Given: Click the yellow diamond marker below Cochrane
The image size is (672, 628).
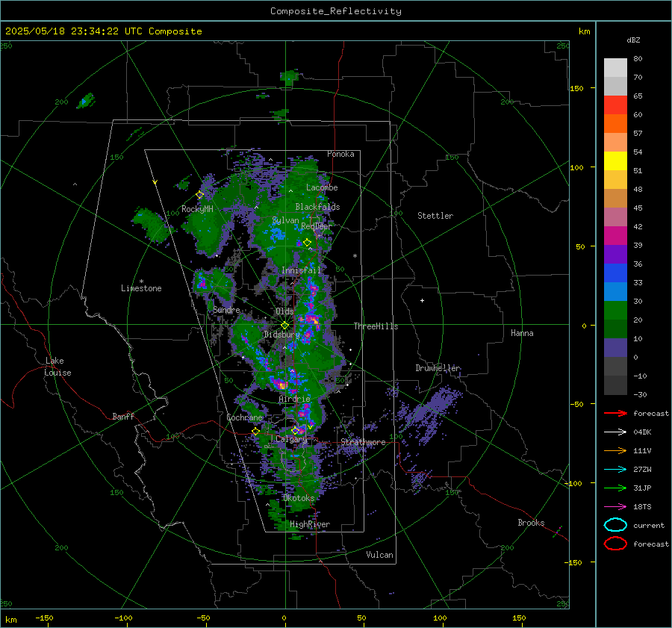Looking at the screenshot, I should coord(256,432).
